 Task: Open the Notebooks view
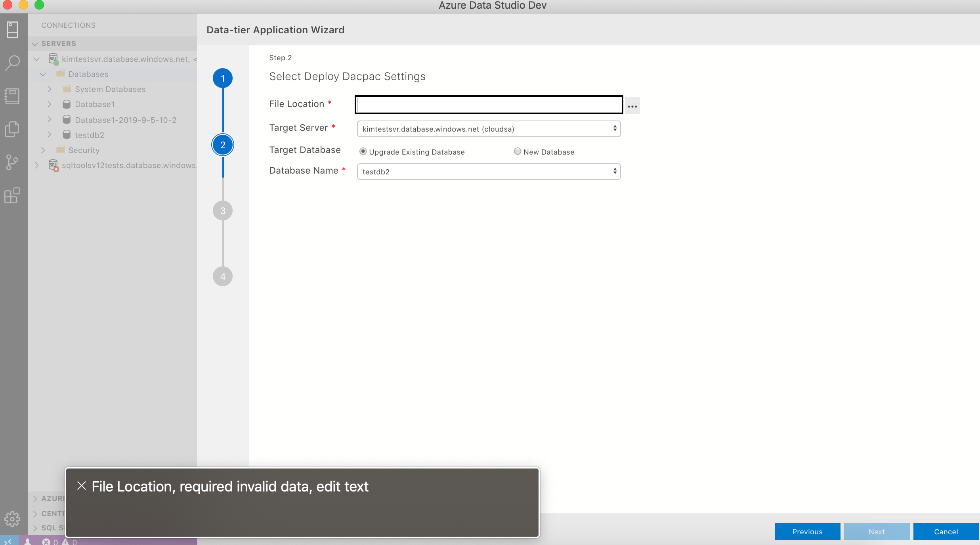pyautogui.click(x=12, y=96)
